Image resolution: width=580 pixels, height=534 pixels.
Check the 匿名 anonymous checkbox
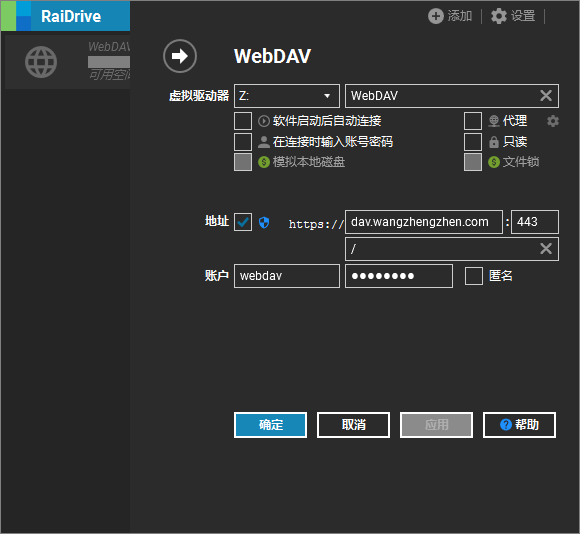click(x=474, y=276)
